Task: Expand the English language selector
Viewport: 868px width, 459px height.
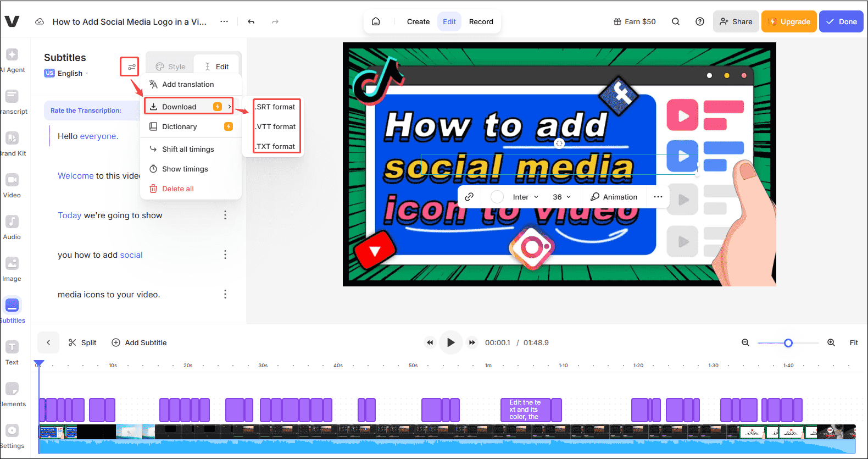Action: tap(70, 74)
